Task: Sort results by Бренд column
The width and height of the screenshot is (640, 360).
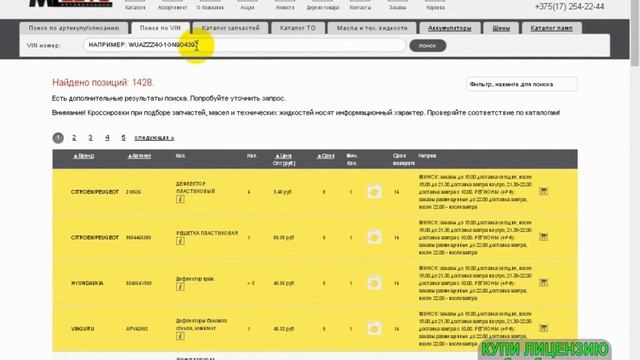Action: click(84, 156)
